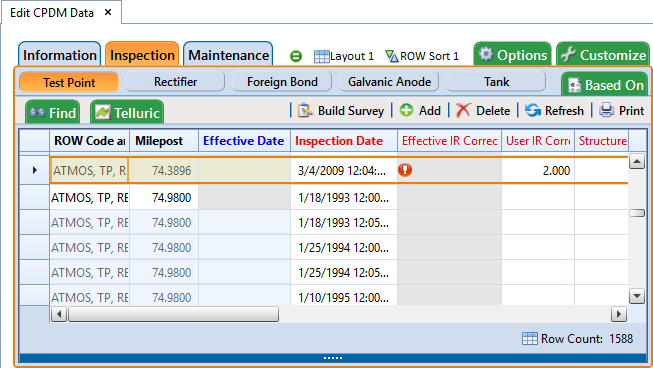Click inspection date 1/25/1994 12:05 cell
The height and width of the screenshot is (368, 653).
[344, 272]
